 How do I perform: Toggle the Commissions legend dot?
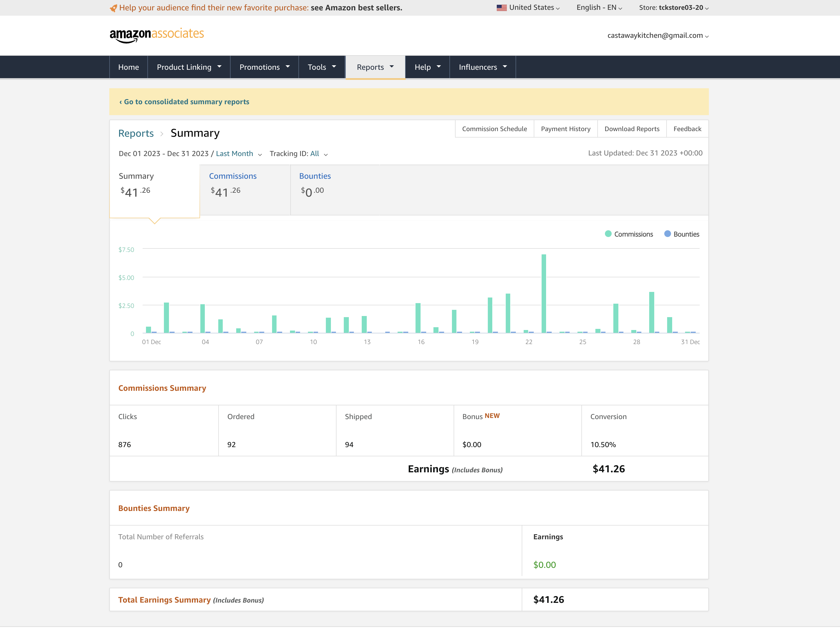coord(608,234)
